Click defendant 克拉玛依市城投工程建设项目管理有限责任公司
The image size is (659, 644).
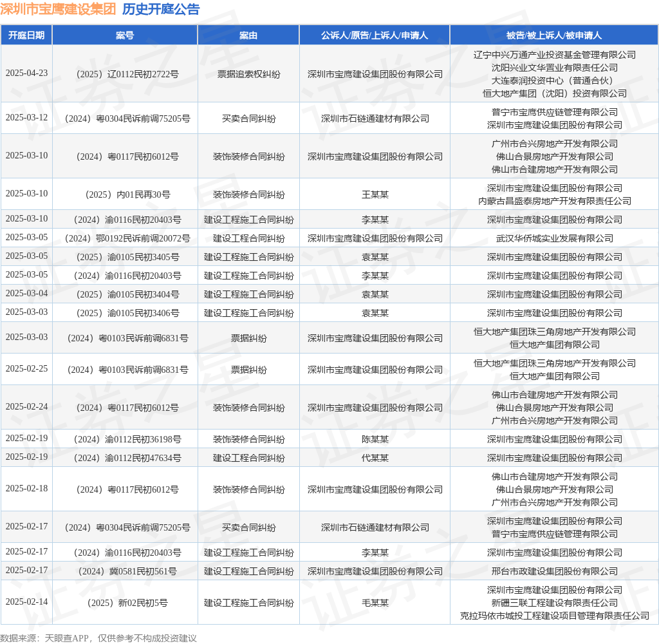tap(554, 616)
